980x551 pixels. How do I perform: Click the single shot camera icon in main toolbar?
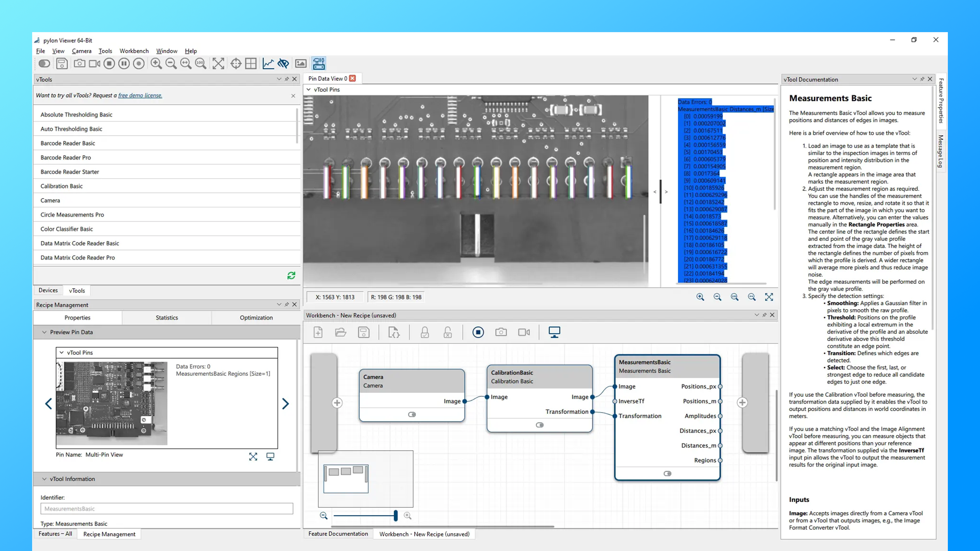(80, 63)
